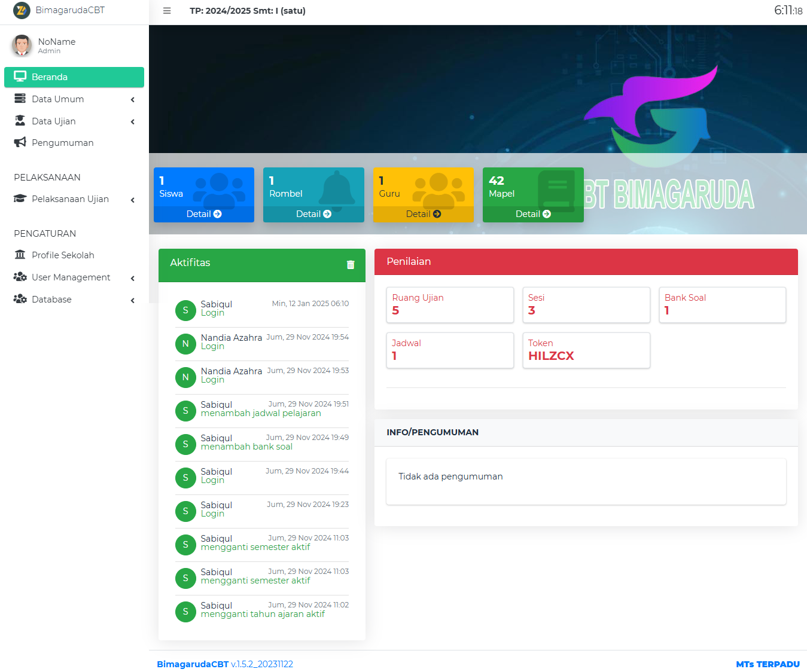The width and height of the screenshot is (807, 672).
Task: Open the Beranda menu item
Action: pyautogui.click(x=74, y=77)
